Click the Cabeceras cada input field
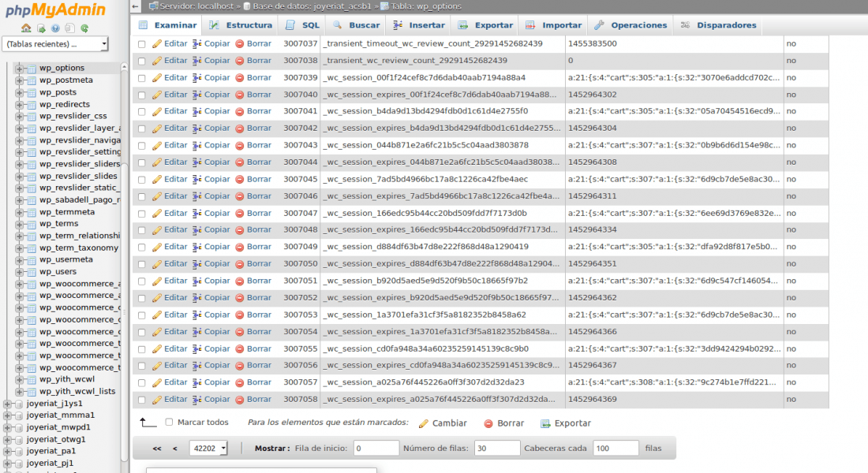The width and height of the screenshot is (868, 473). [x=615, y=448]
